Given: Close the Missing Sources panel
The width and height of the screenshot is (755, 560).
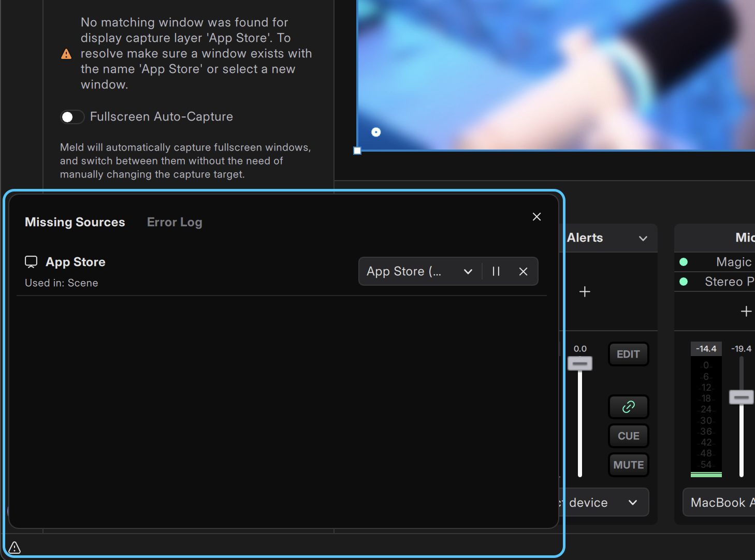Looking at the screenshot, I should click(536, 217).
